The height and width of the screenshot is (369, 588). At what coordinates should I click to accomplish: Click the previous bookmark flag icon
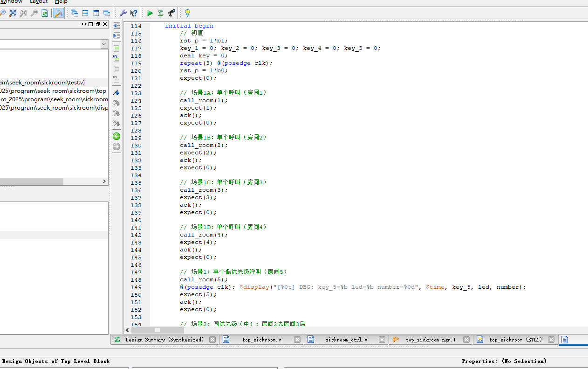tap(116, 113)
